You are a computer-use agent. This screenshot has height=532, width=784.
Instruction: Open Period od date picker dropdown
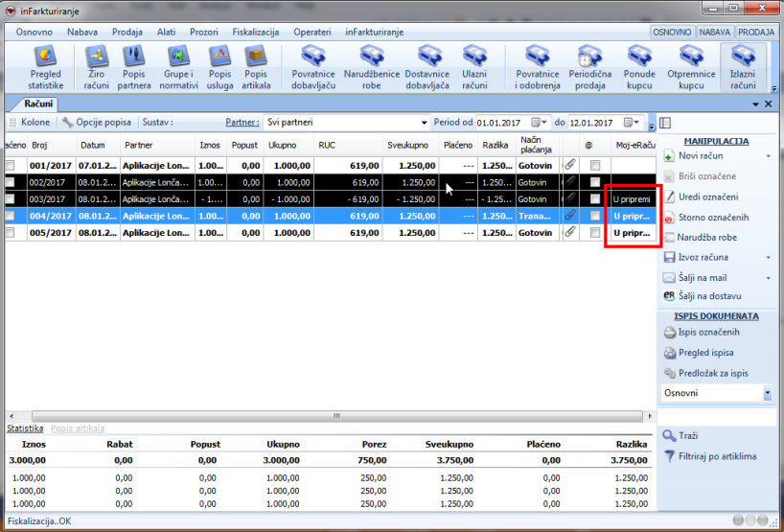(540, 122)
